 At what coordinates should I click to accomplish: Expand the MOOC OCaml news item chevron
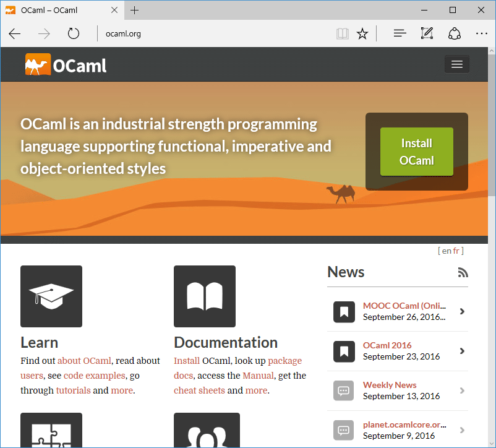(463, 312)
